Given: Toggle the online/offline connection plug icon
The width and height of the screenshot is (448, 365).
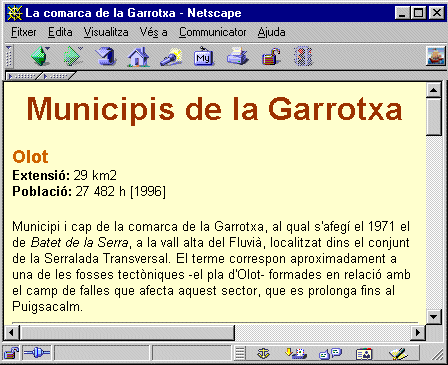Looking at the screenshot, I should 37,353.
